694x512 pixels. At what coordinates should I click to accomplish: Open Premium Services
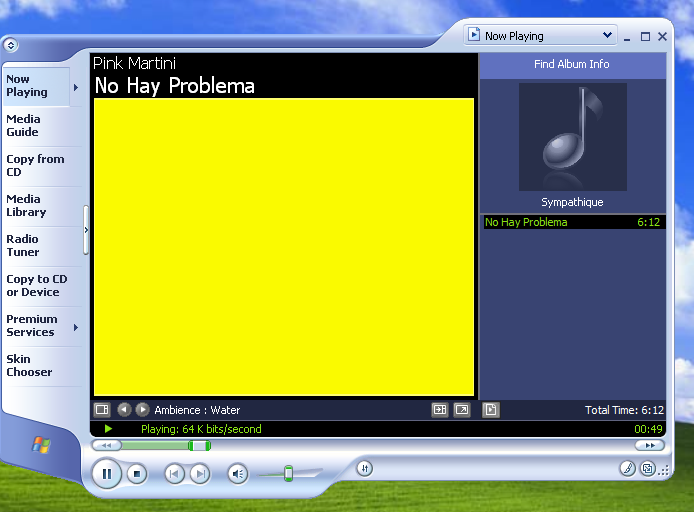tap(36, 326)
